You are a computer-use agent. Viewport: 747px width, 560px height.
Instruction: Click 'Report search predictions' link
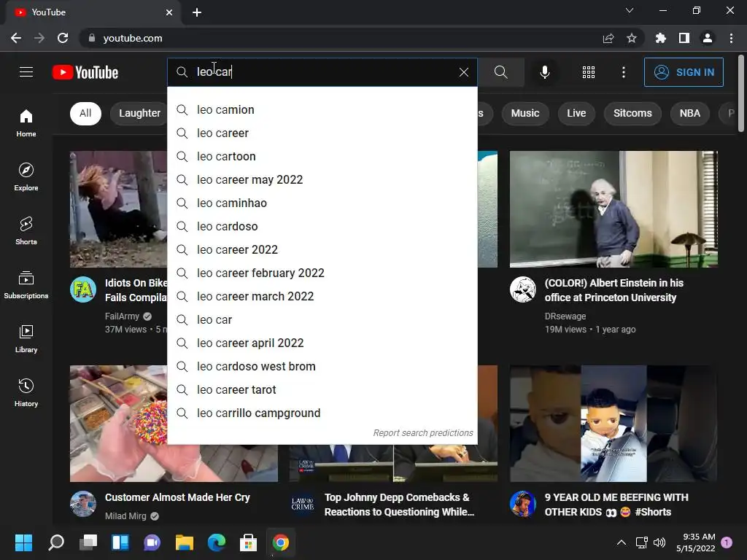423,433
